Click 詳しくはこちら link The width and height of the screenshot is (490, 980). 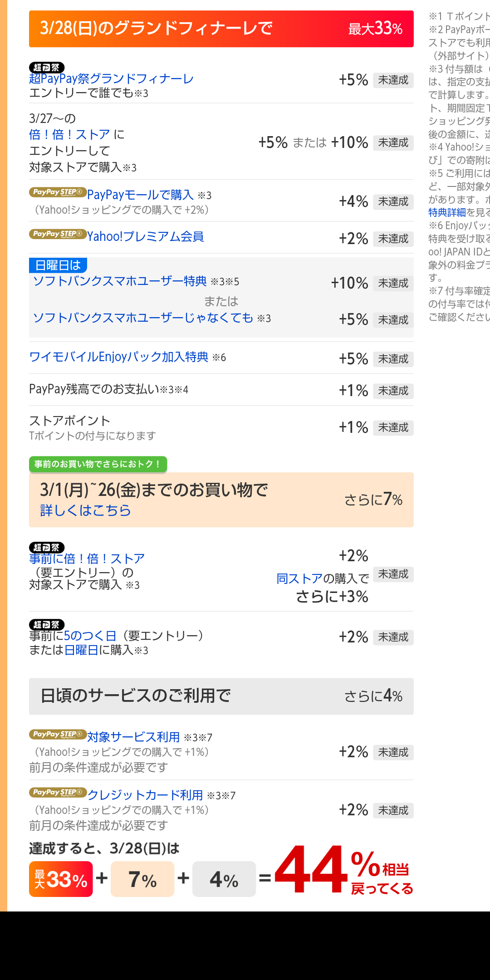[85, 510]
